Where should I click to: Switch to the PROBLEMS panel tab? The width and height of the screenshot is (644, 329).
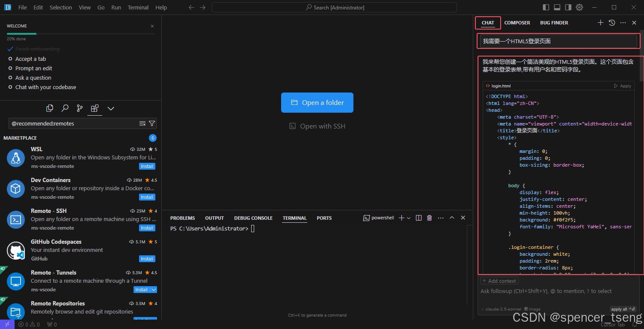(182, 218)
